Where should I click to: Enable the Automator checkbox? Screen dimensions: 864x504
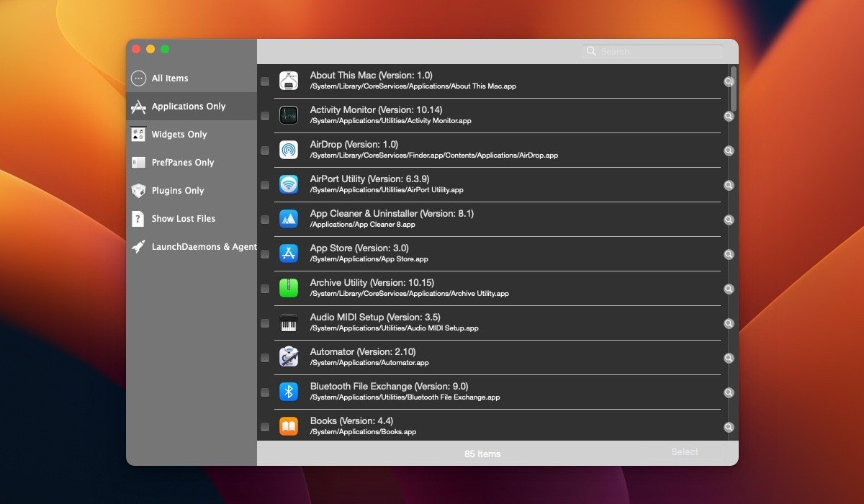point(265,358)
